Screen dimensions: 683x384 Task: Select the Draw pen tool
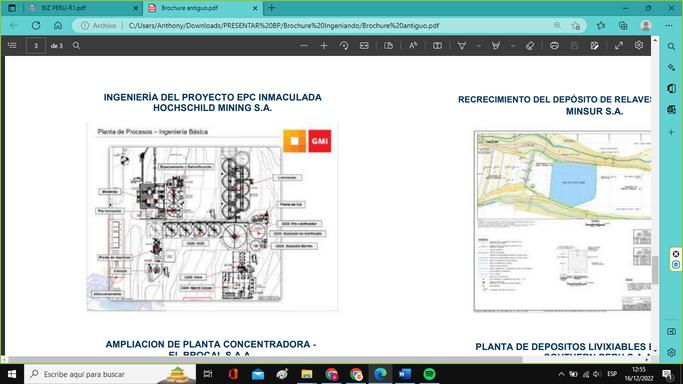pos(462,46)
